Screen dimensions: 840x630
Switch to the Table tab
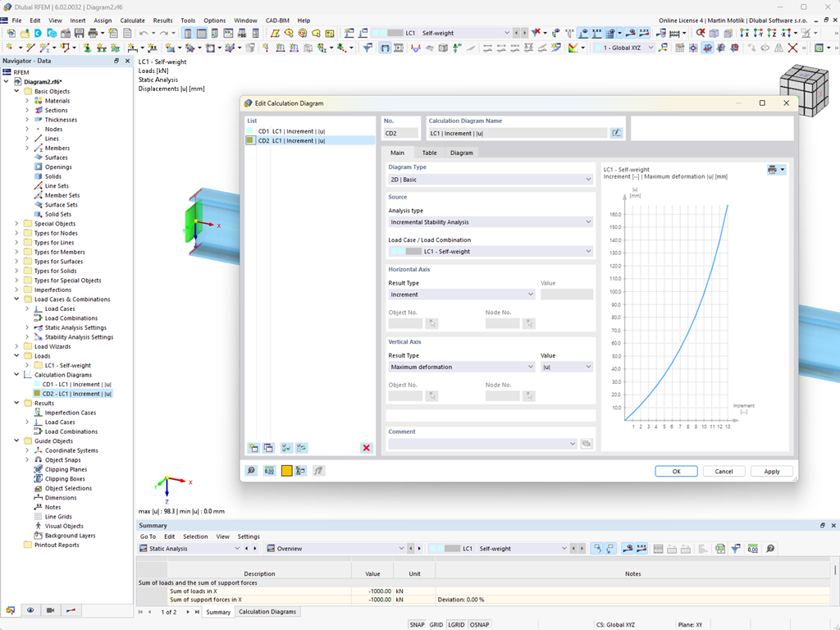430,153
